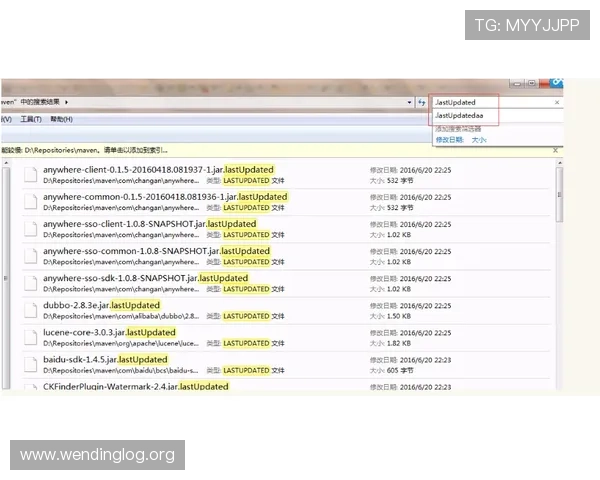Click the vertical scrollbar of results list

point(558,250)
